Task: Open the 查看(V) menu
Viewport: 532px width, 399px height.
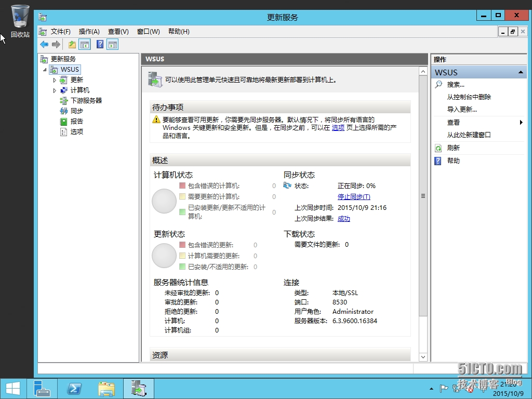Action: 118,32
